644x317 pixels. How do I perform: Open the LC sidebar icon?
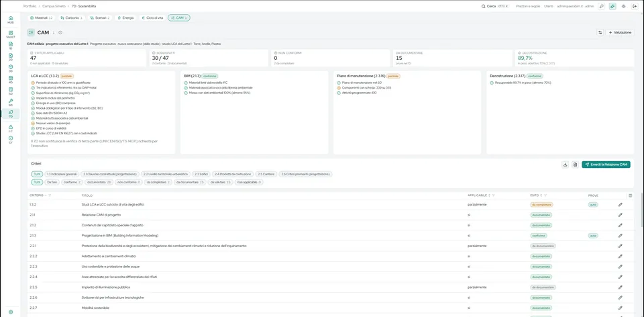coord(11,129)
